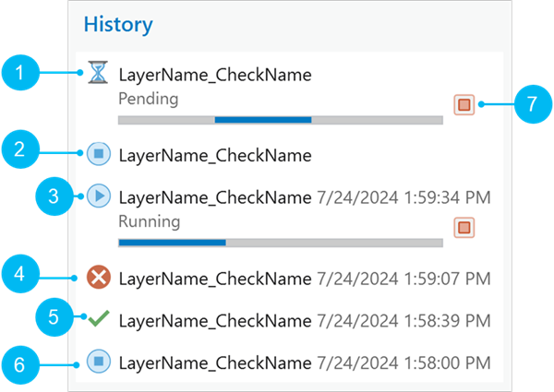
Task: Click the progress bar under the Running status
Action: click(x=280, y=243)
